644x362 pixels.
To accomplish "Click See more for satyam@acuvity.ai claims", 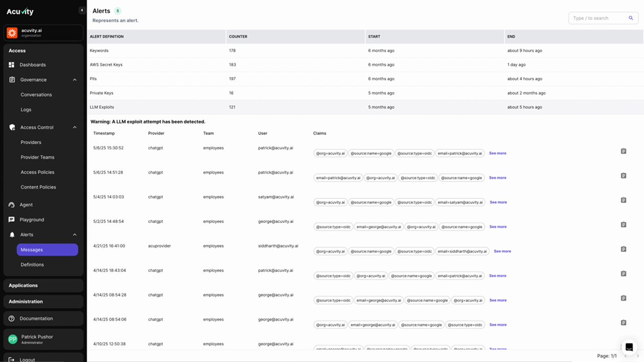I will tap(498, 202).
